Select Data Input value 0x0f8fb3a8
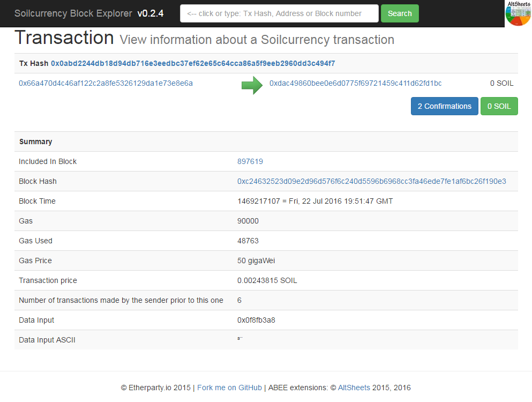Screen dimensions: 532x402 [x=256, y=320]
